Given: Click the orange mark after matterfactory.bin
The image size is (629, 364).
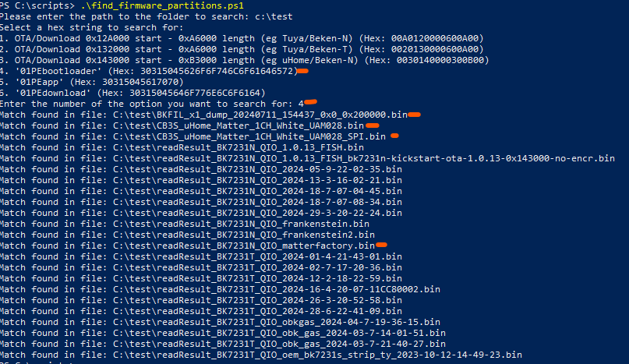Looking at the screenshot, I should (x=381, y=245).
